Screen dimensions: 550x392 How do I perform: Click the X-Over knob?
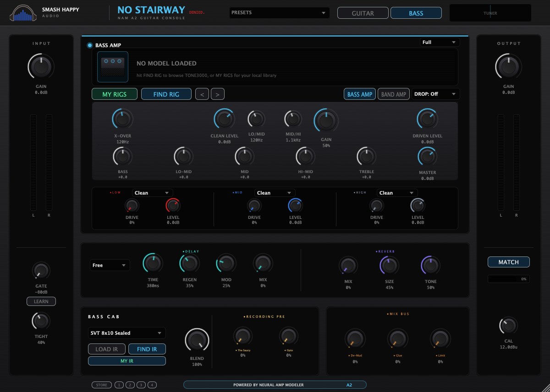pos(122,119)
